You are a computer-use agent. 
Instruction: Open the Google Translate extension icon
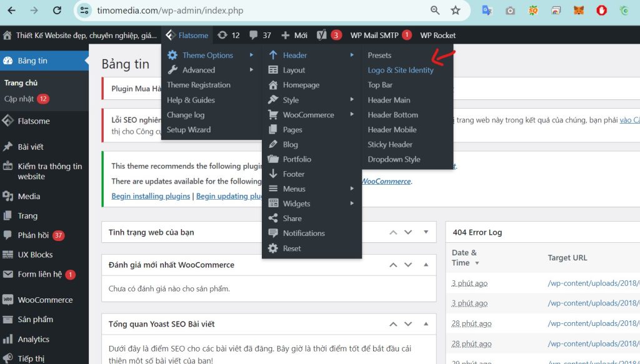coord(487,10)
